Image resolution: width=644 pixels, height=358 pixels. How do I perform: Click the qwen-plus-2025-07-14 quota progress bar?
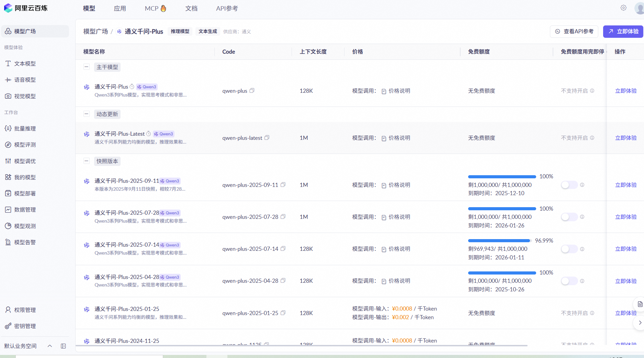click(x=499, y=240)
